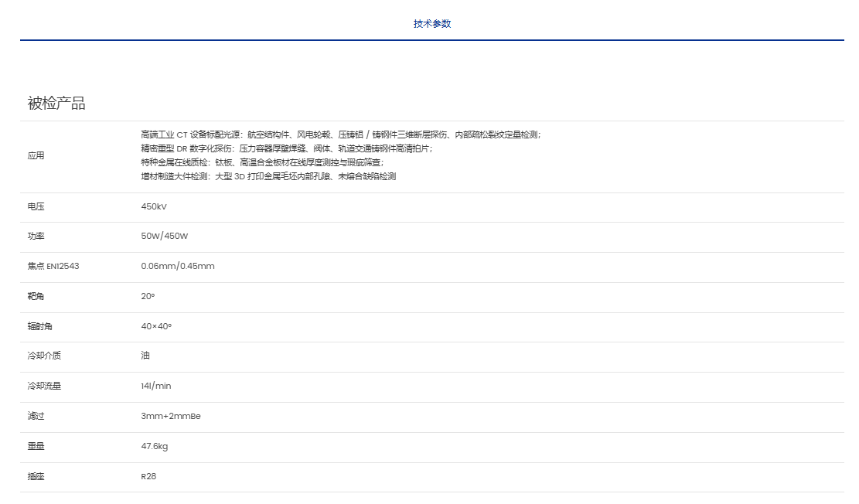
Task: Select the line starting 增材制造大件检测
Action: tap(268, 176)
